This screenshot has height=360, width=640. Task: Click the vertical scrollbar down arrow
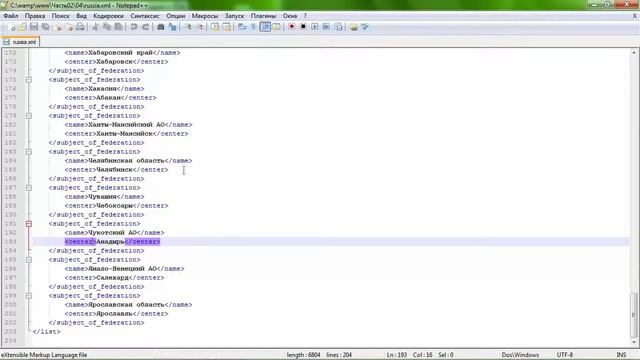click(x=634, y=342)
